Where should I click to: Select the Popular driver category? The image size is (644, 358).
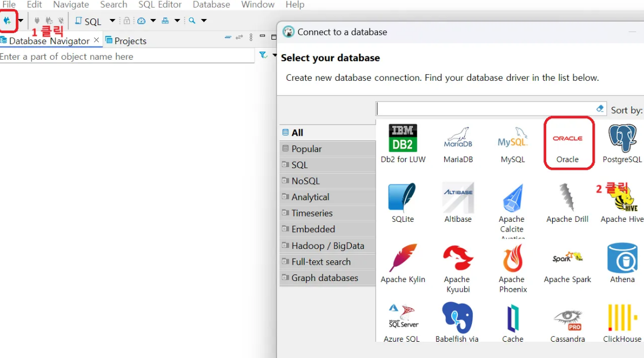coord(327,149)
